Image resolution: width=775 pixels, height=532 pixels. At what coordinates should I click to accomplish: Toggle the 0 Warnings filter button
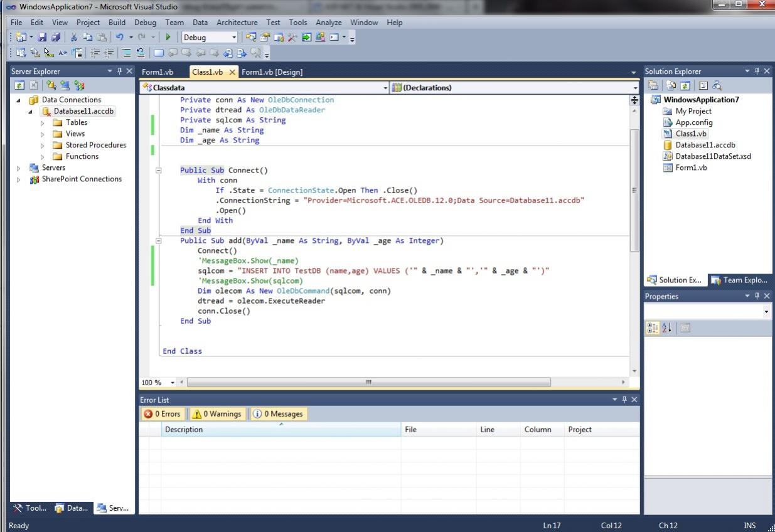click(x=216, y=414)
